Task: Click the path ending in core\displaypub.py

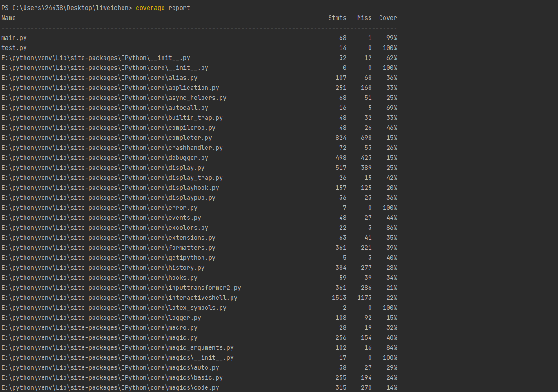Action: coord(109,198)
